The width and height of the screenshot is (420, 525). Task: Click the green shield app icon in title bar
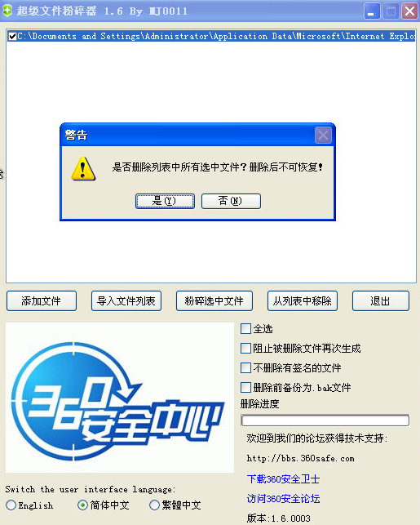point(7,11)
